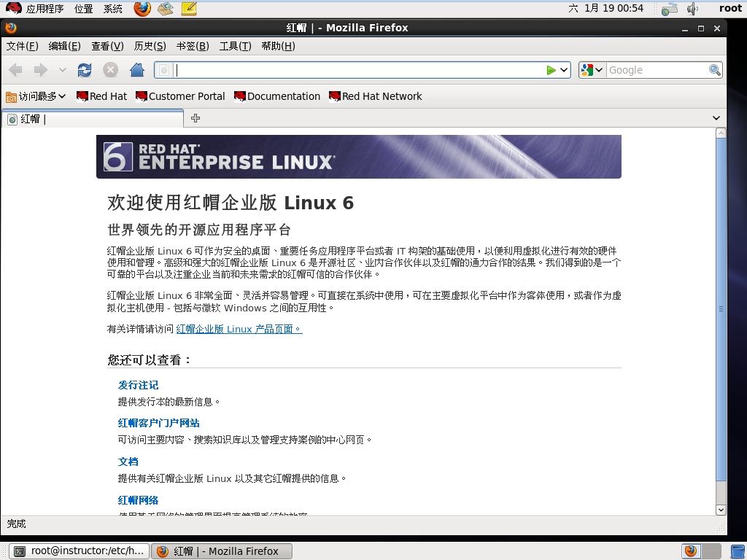Open the 编辑(E) menu
Image resolution: width=747 pixels, height=560 pixels.
pos(65,46)
